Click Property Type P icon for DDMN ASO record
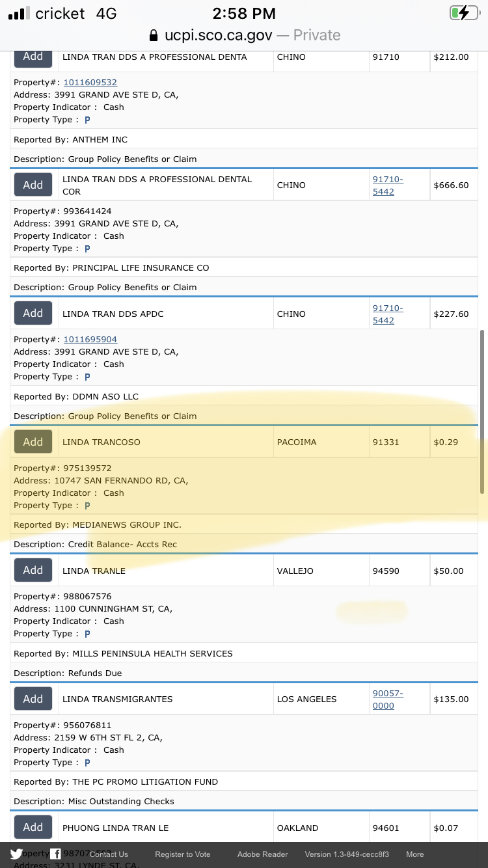The width and height of the screenshot is (488, 868). 87,377
